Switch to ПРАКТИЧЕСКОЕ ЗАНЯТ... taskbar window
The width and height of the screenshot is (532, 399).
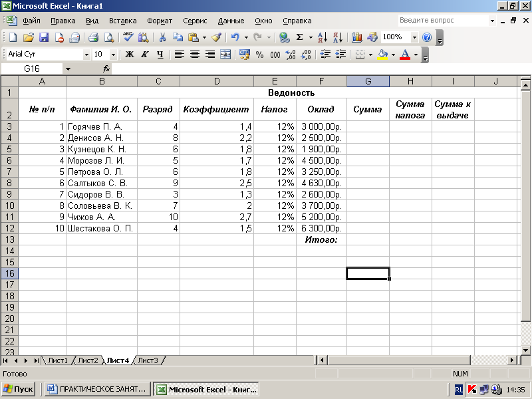click(x=98, y=389)
